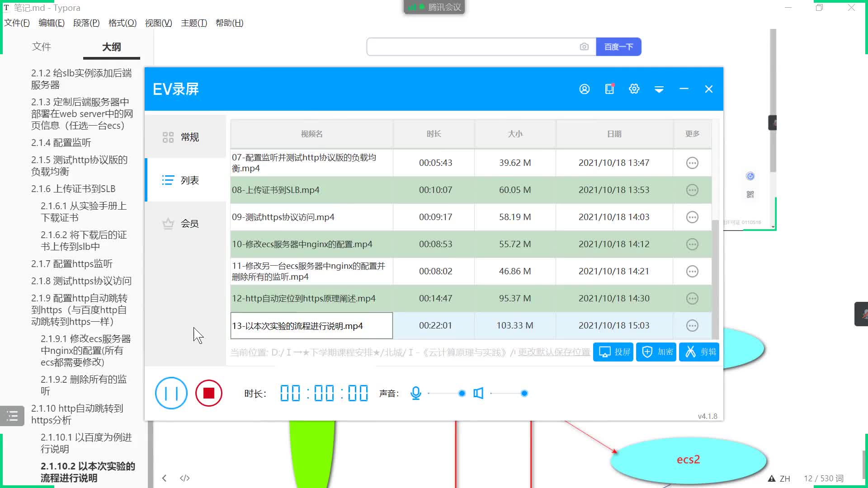Adjust the microphone volume slider

point(446,393)
